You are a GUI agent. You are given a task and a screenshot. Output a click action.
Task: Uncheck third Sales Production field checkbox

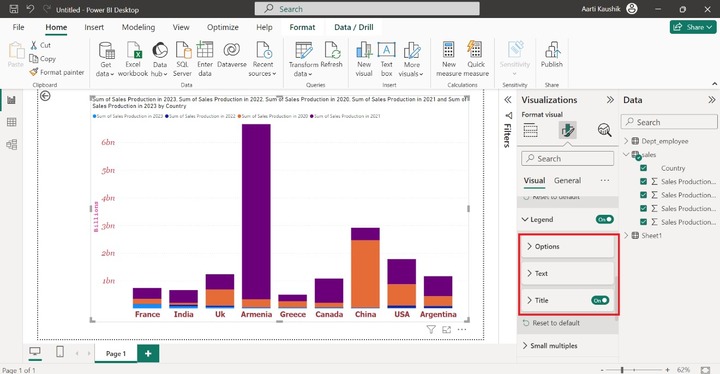643,209
